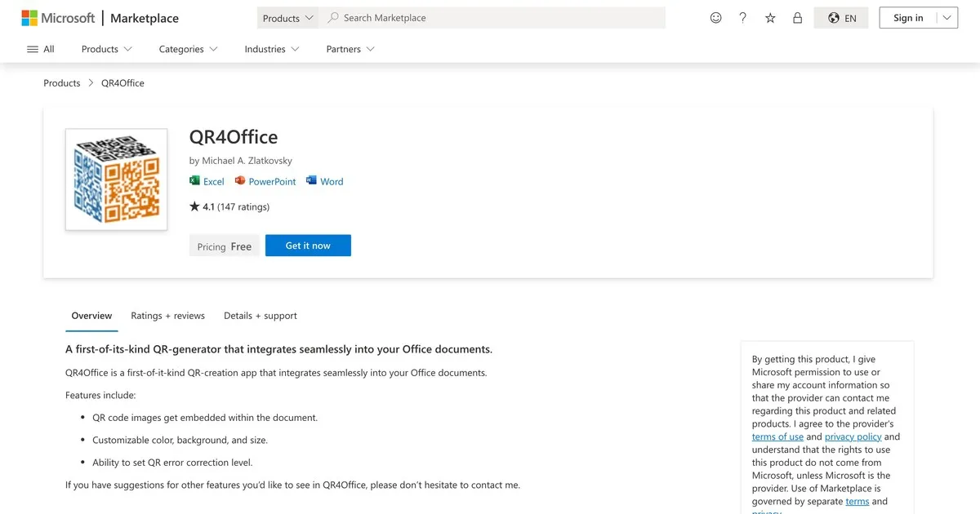The height and width of the screenshot is (514, 980).
Task: Click the Get it now button
Action: 308,245
